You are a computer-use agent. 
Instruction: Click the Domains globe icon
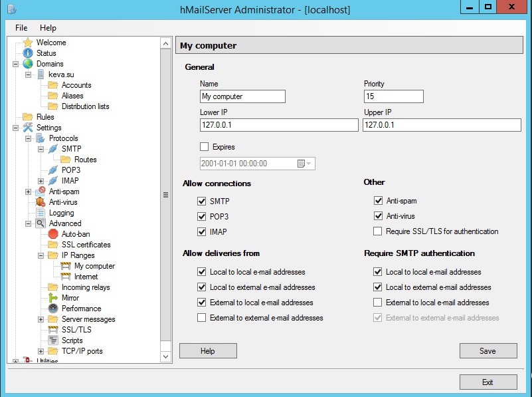tap(28, 64)
